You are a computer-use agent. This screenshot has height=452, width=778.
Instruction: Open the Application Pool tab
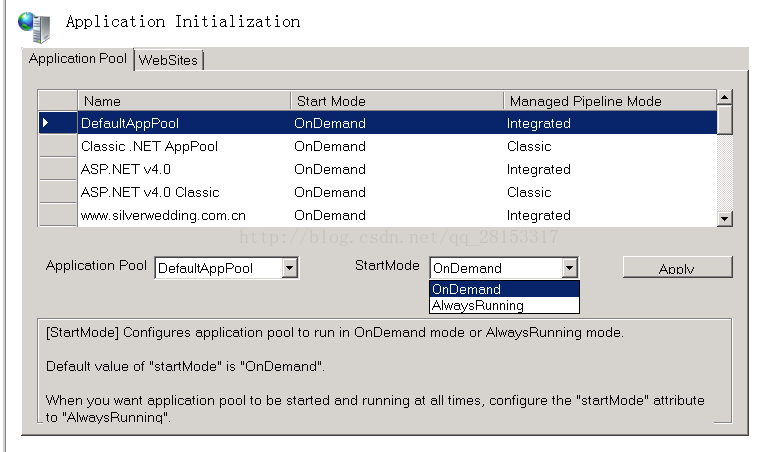pyautogui.click(x=78, y=59)
